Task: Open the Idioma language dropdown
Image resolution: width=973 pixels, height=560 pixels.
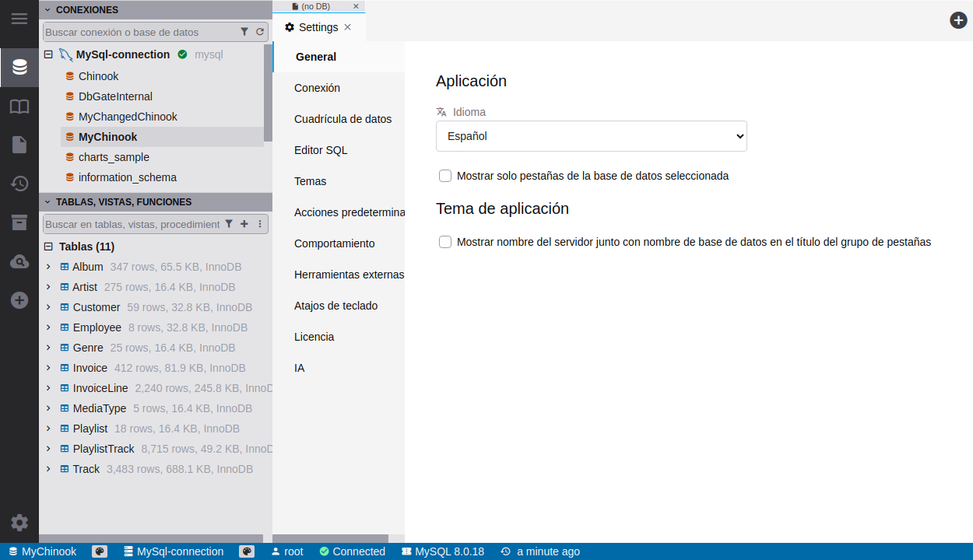Action: (591, 136)
